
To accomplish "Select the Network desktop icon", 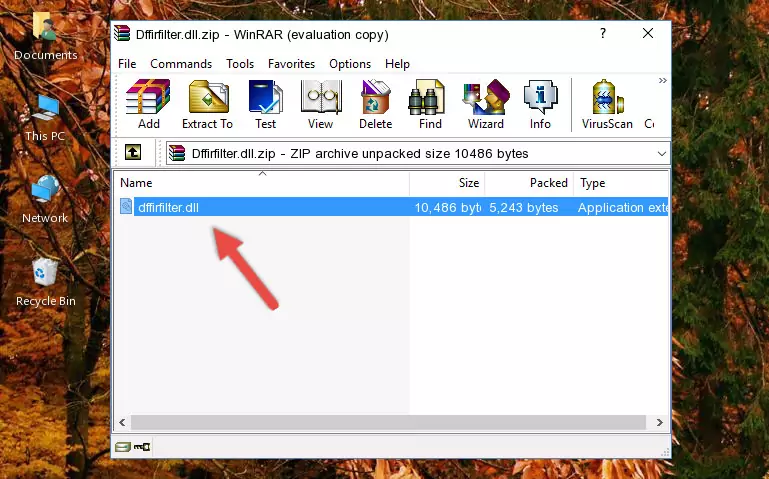I will coord(45,200).
